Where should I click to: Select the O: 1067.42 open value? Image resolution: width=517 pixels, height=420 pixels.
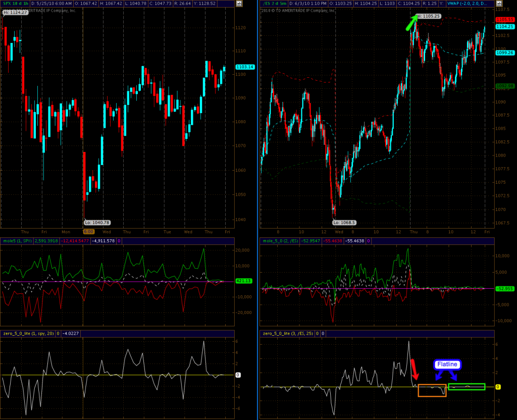pos(86,4)
